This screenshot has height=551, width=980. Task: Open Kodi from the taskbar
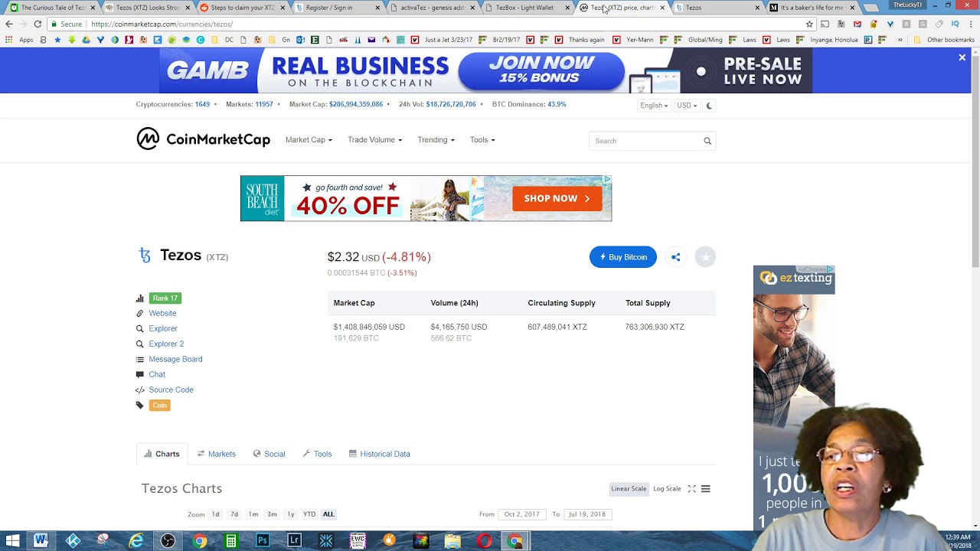tap(73, 541)
